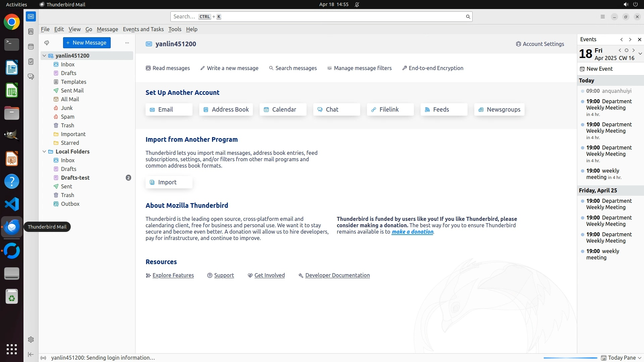Collapse the yanlin451200 account tree
Screen dimensions: 644x362
pos(44,56)
